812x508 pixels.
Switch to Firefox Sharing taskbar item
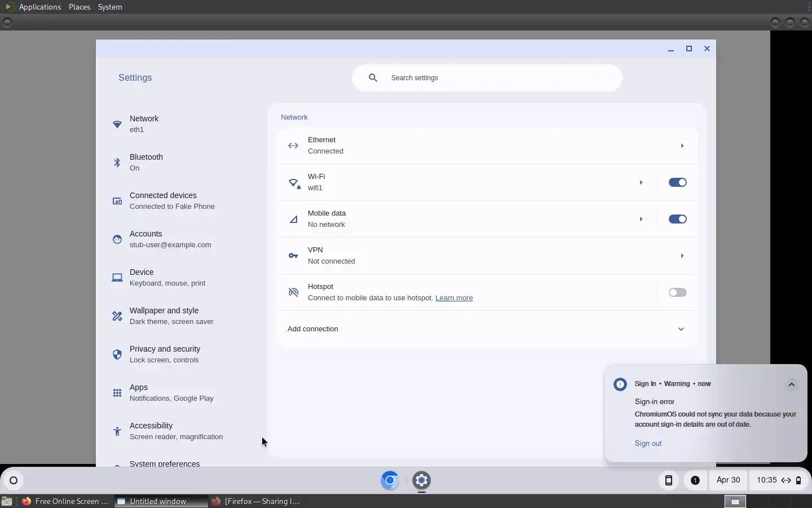(x=256, y=501)
